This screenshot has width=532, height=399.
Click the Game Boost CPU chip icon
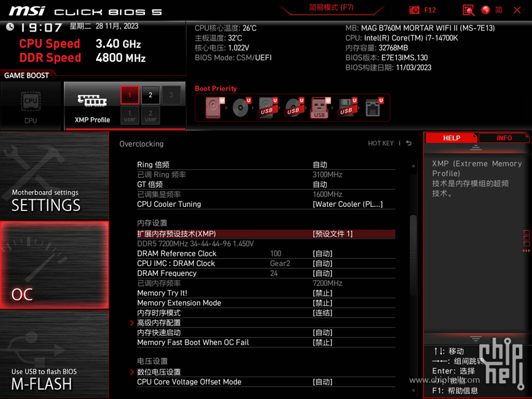click(x=30, y=101)
